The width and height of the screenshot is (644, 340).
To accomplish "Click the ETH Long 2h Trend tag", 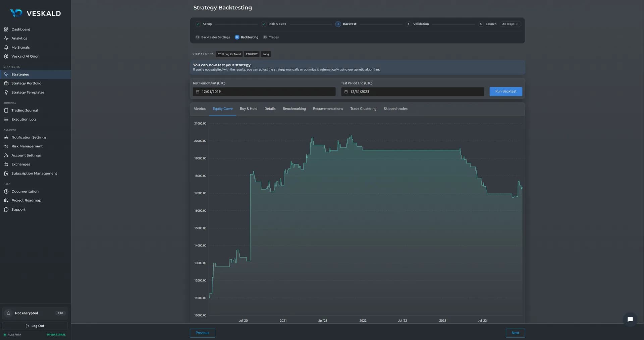I will pos(229,54).
